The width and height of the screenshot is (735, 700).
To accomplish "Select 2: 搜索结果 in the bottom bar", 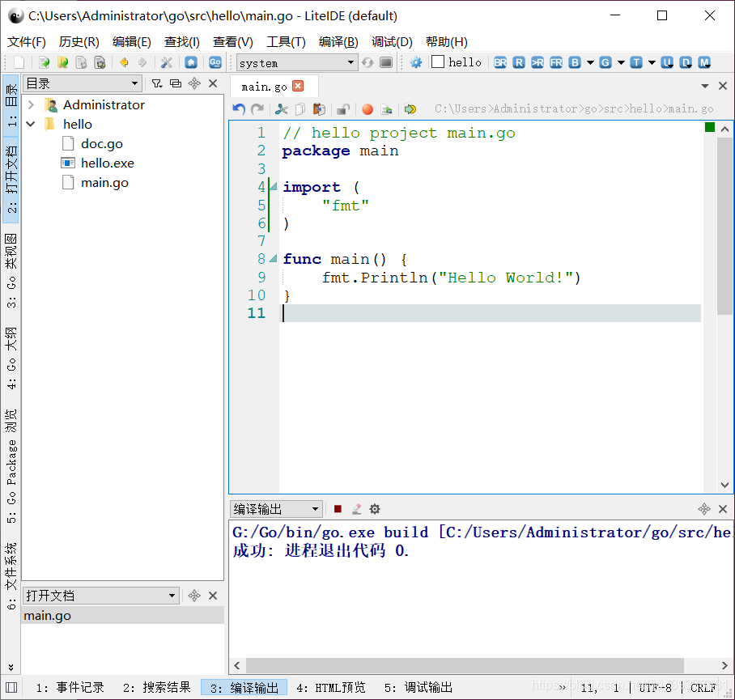I will (156, 687).
